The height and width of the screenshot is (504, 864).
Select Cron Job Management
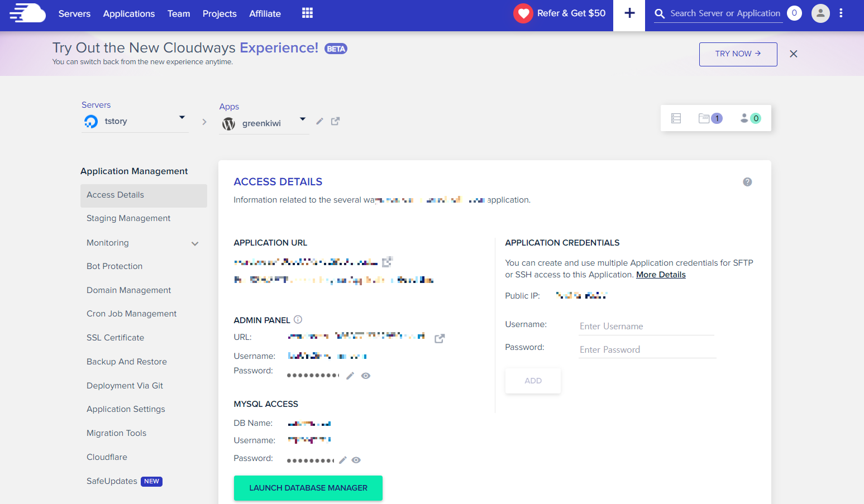click(x=131, y=314)
